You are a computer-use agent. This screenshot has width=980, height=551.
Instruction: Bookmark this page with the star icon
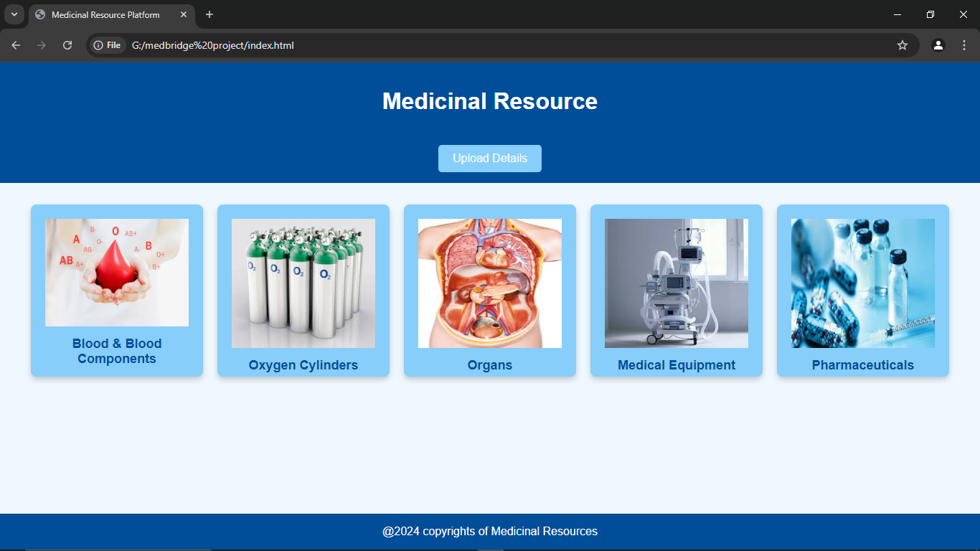pyautogui.click(x=903, y=45)
